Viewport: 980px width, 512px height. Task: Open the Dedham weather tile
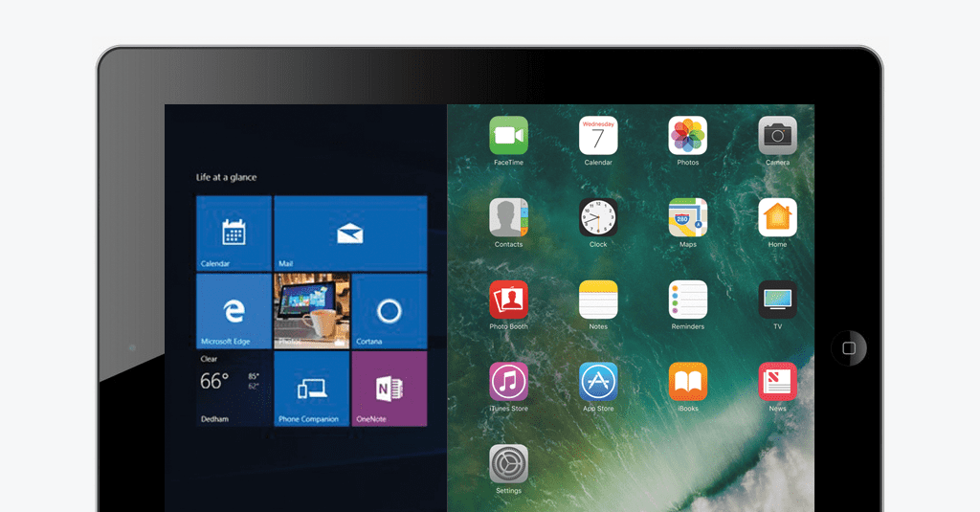pyautogui.click(x=234, y=389)
